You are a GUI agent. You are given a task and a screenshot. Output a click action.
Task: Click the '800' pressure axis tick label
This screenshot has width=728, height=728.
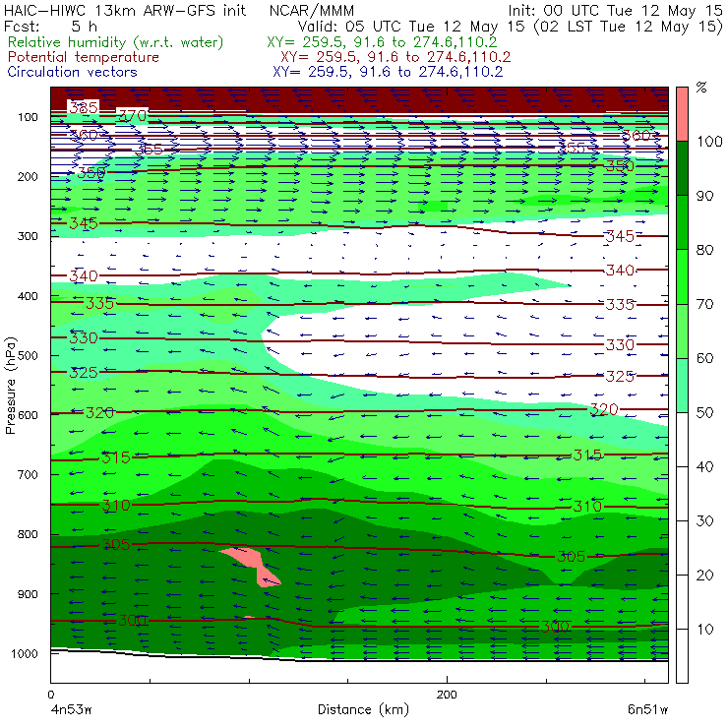[28, 534]
